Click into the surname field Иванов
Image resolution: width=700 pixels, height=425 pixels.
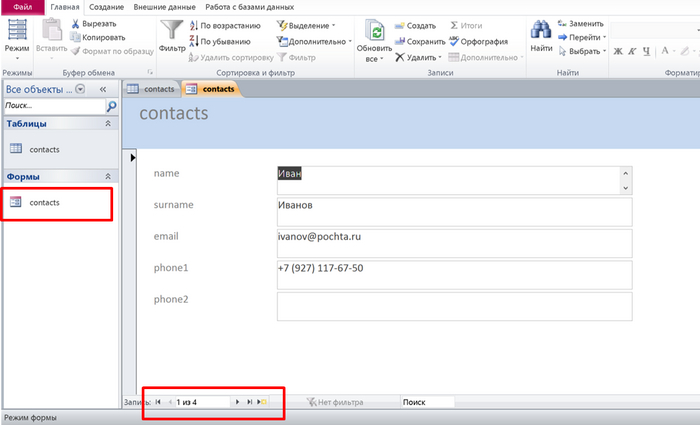[453, 212]
